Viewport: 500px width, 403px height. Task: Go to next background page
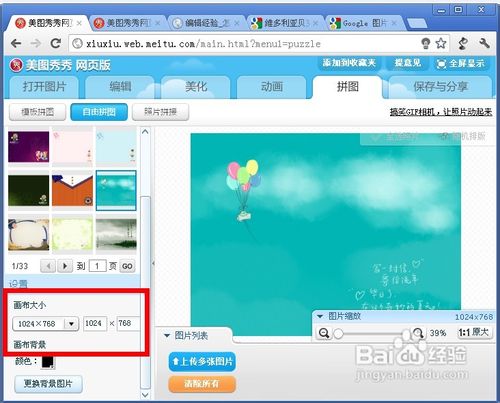click(x=65, y=266)
